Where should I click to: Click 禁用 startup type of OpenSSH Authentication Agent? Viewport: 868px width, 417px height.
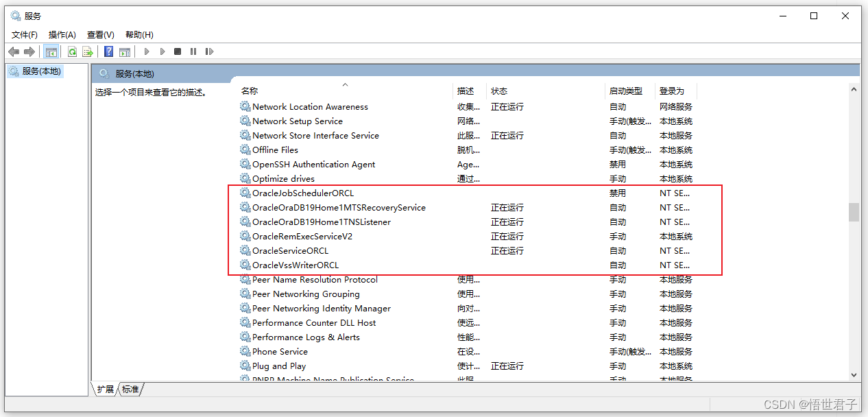pos(618,164)
